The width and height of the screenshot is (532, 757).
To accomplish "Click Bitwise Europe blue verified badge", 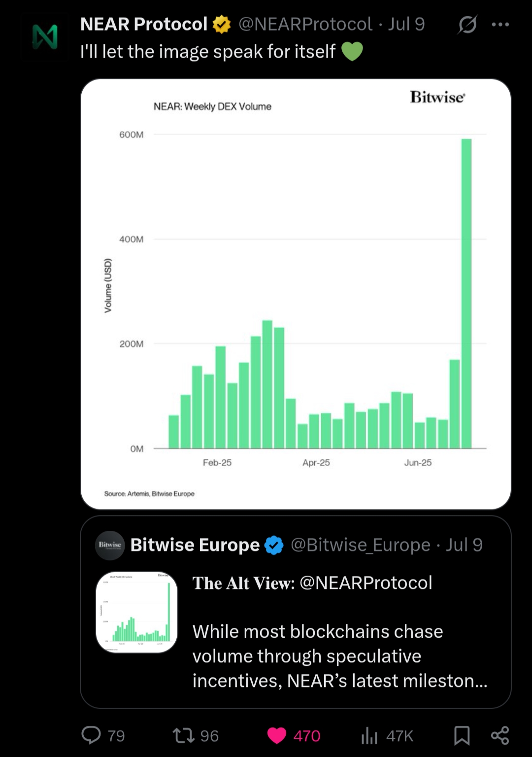I will click(274, 545).
